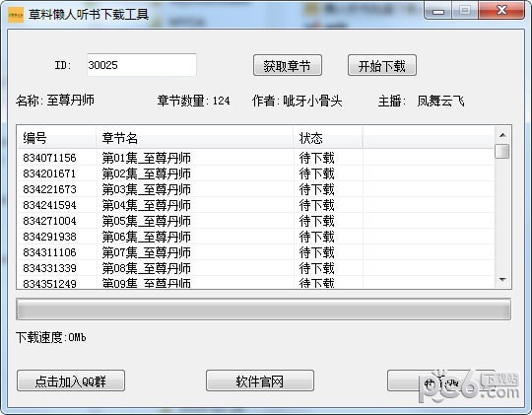Click chapter number 834271004
532x415 pixels.
(49, 221)
